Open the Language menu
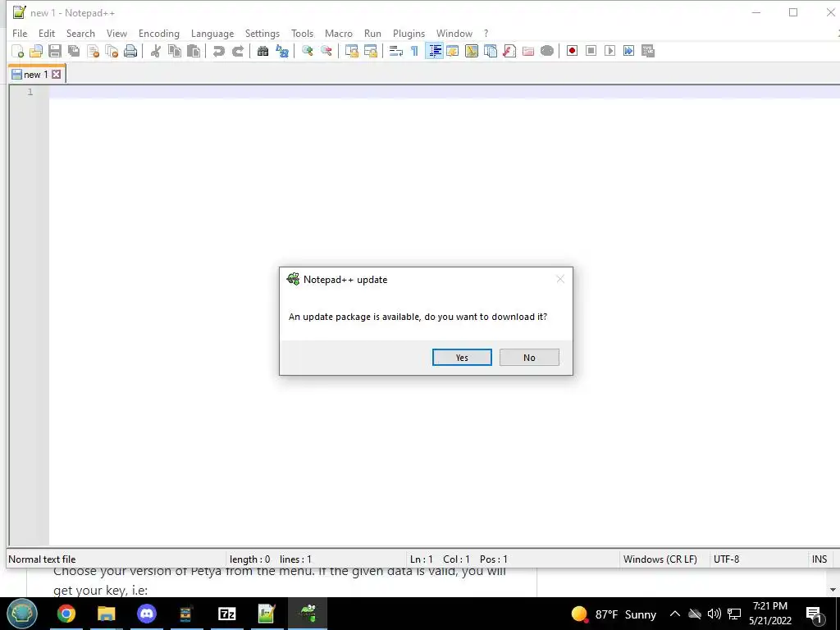Image resolution: width=840 pixels, height=630 pixels. [x=212, y=33]
